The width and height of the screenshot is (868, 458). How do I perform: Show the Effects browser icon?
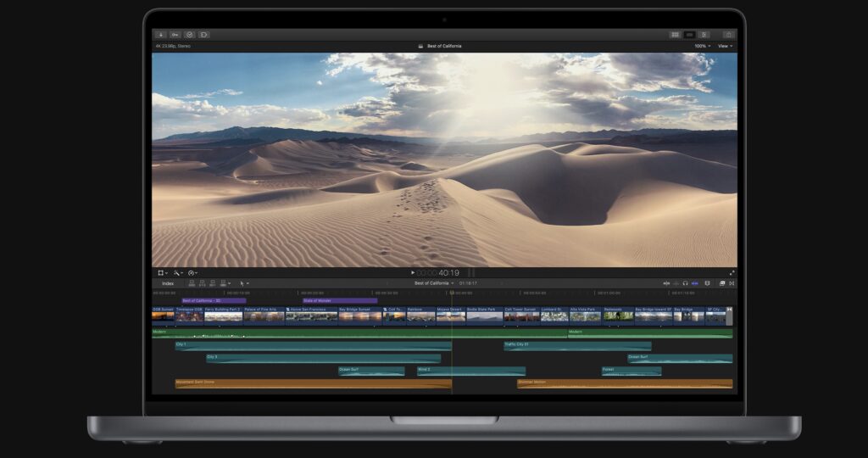point(722,283)
